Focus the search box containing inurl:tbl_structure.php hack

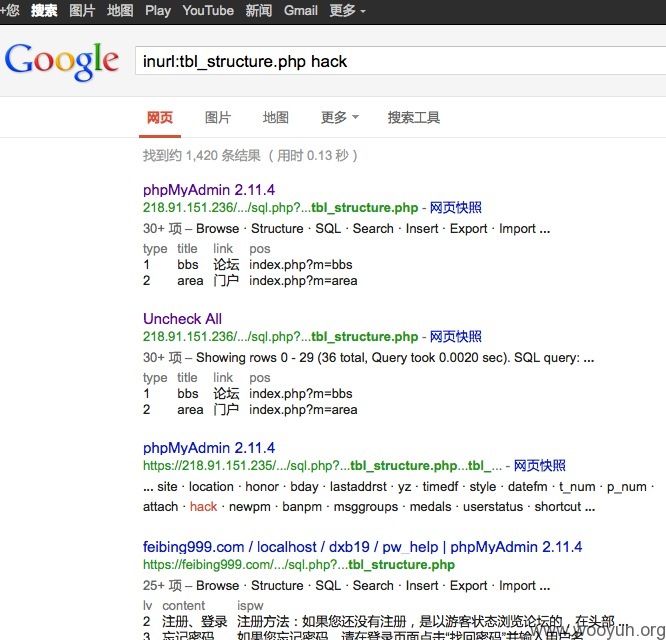pos(401,62)
